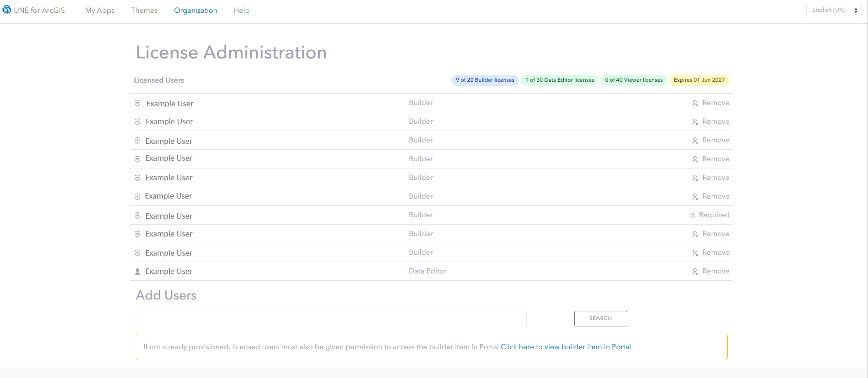The image size is (868, 378).
Task: Click the shield icon on the Required user row
Action: [138, 215]
